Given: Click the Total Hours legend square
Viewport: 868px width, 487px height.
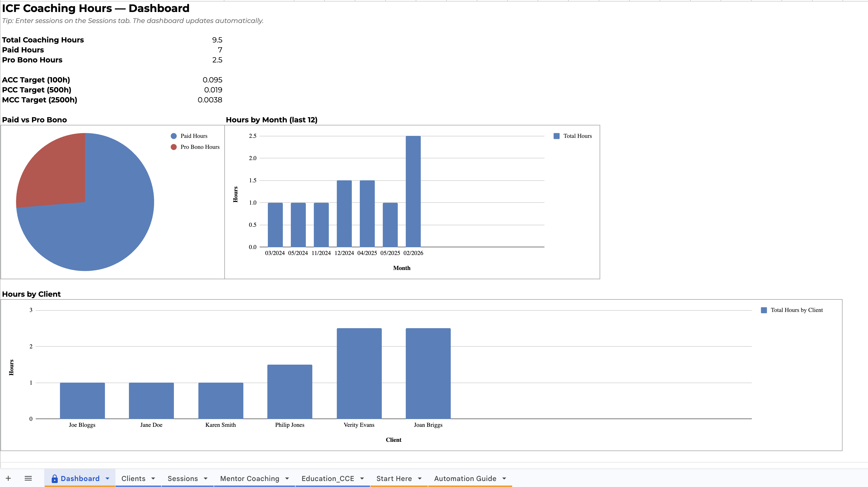Looking at the screenshot, I should 556,136.
